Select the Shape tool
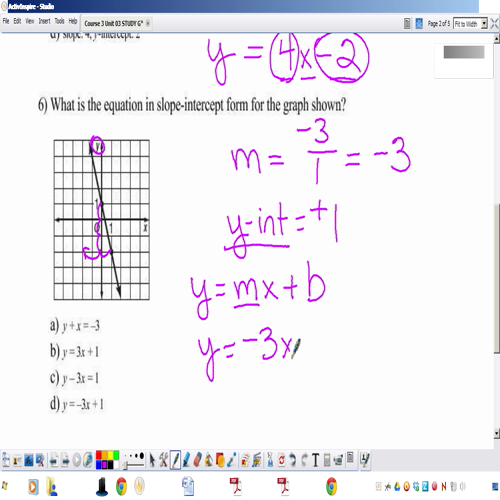The image size is (500, 500). [x=220, y=460]
